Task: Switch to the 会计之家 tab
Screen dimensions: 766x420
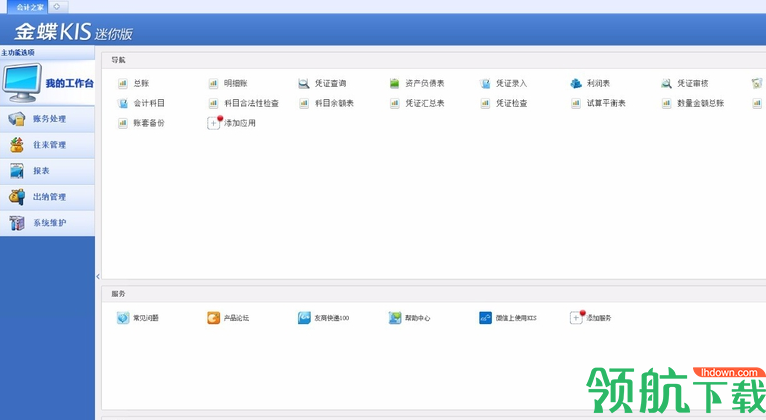Action: 29,7
